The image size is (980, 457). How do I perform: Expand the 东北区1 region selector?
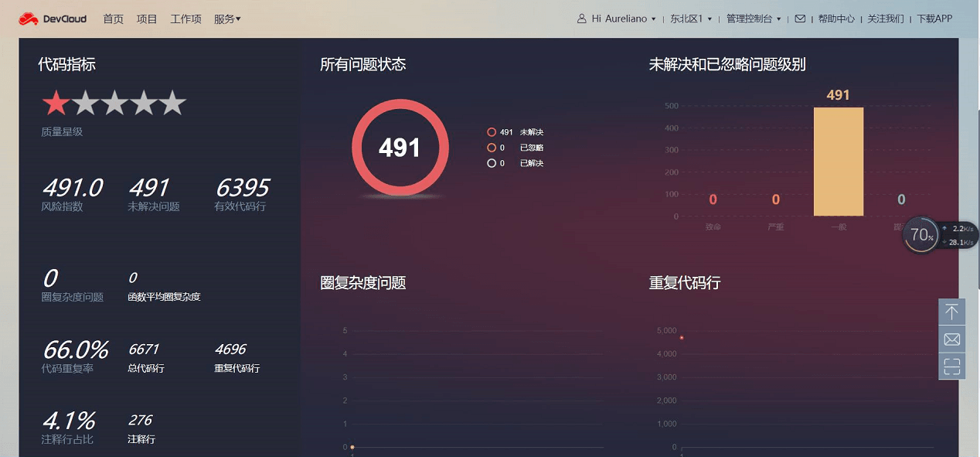click(x=691, y=19)
